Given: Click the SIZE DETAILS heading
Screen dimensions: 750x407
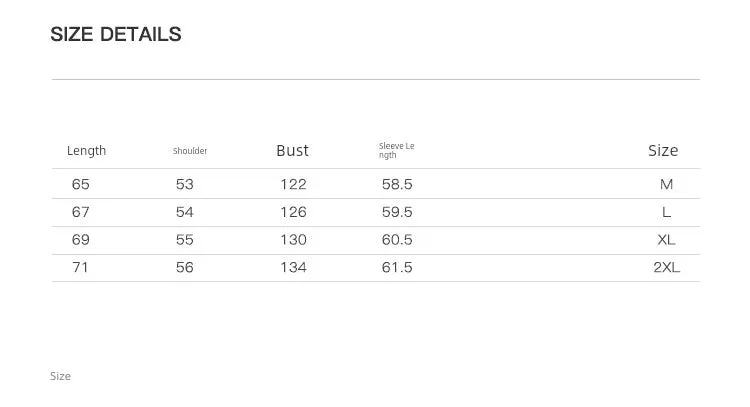Looking at the screenshot, I should pyautogui.click(x=116, y=34).
